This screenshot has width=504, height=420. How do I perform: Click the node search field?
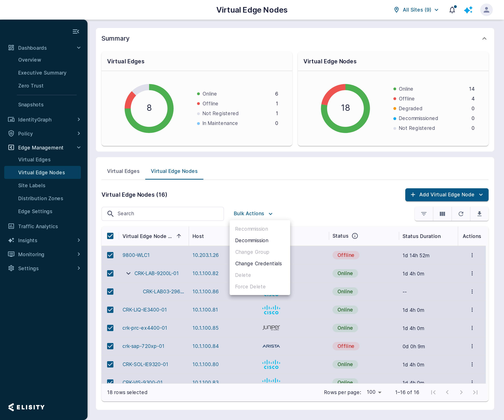[x=163, y=214]
